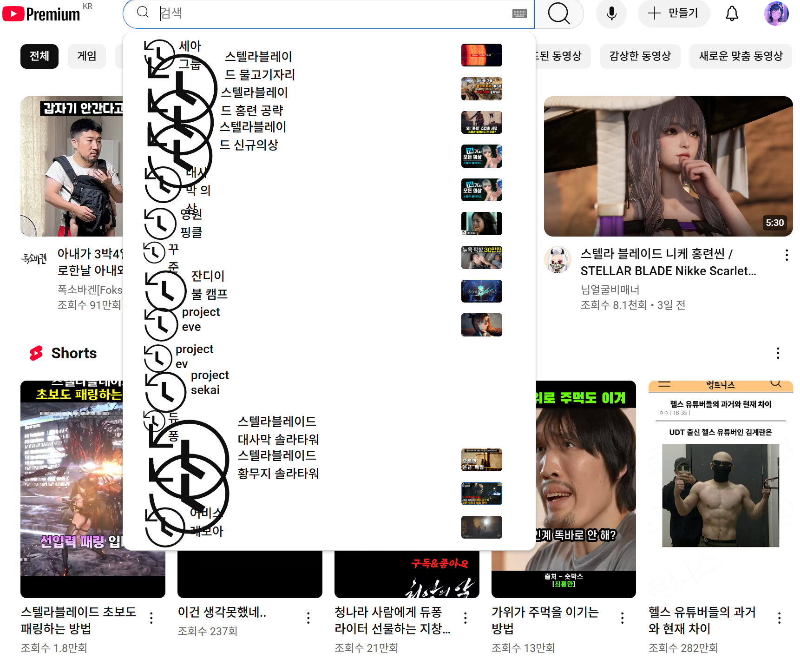Open Short titled 이건 생각못했네..

click(222, 612)
